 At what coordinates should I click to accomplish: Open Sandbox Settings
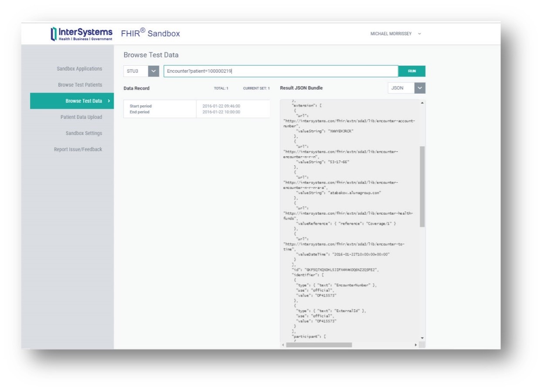coord(84,133)
